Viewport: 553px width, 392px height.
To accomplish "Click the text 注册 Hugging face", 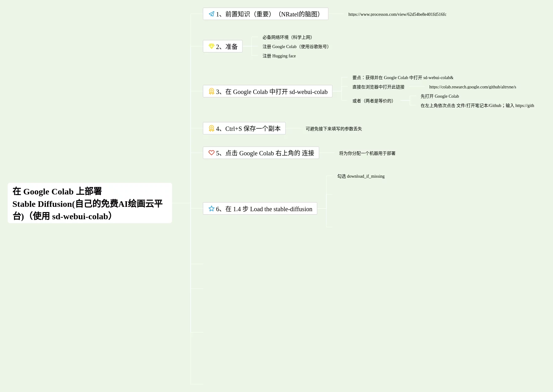I will click(x=279, y=56).
